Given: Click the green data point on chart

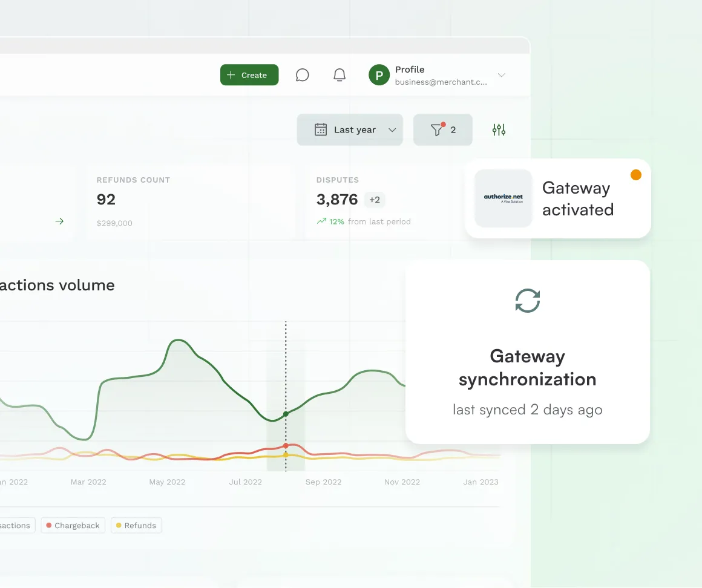Looking at the screenshot, I should (x=286, y=414).
